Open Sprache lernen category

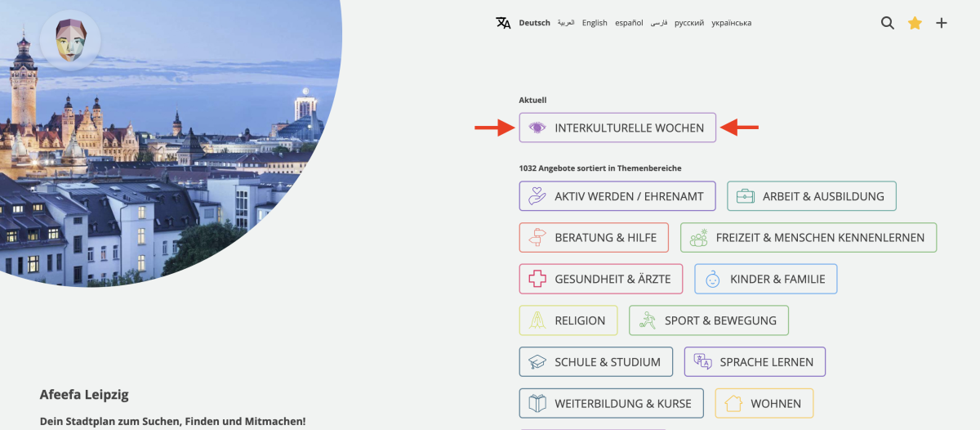[x=754, y=361]
